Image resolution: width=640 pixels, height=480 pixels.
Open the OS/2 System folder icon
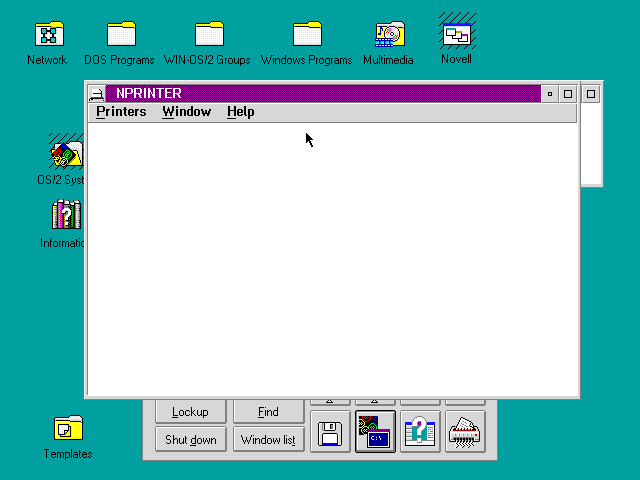coord(67,154)
